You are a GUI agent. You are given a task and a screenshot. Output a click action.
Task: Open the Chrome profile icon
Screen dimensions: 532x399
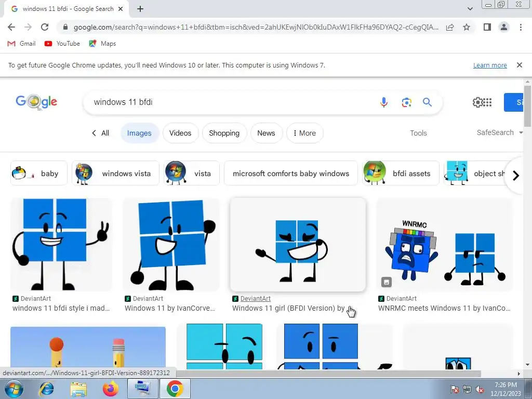point(504,27)
